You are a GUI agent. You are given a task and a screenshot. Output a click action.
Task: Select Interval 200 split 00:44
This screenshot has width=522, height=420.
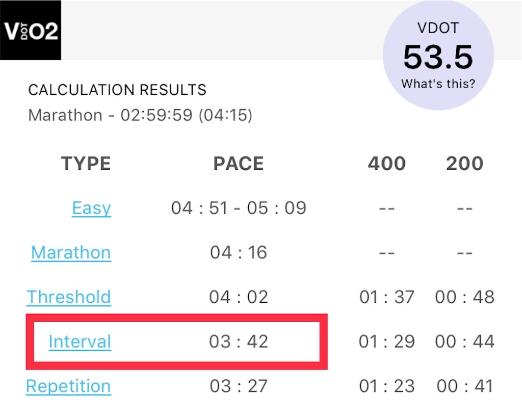point(465,342)
